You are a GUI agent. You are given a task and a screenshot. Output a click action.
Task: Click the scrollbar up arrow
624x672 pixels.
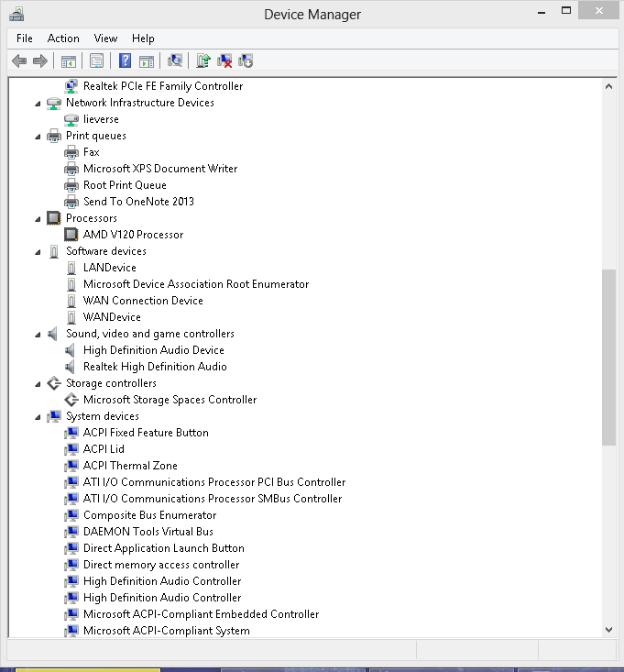(608, 86)
